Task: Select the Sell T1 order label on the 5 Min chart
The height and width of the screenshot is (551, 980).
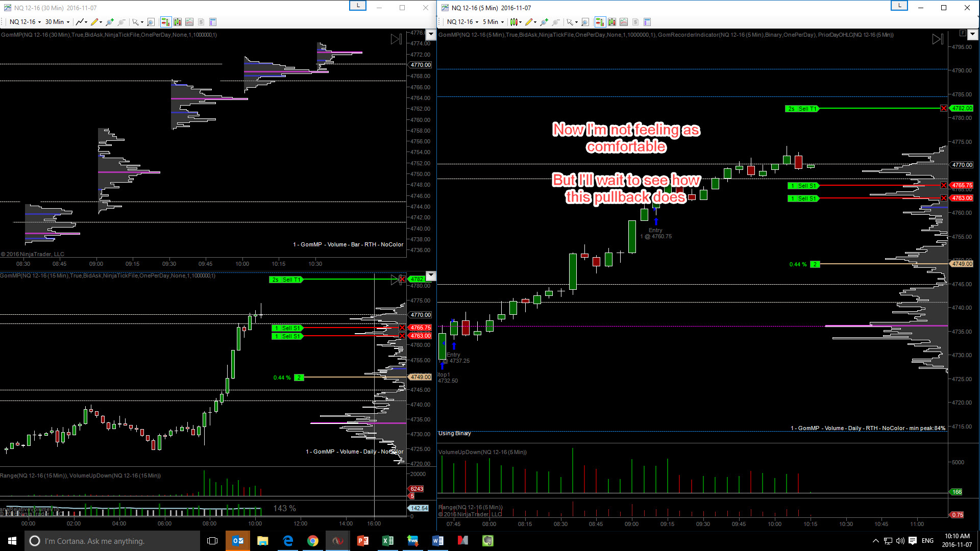Action: pos(802,109)
